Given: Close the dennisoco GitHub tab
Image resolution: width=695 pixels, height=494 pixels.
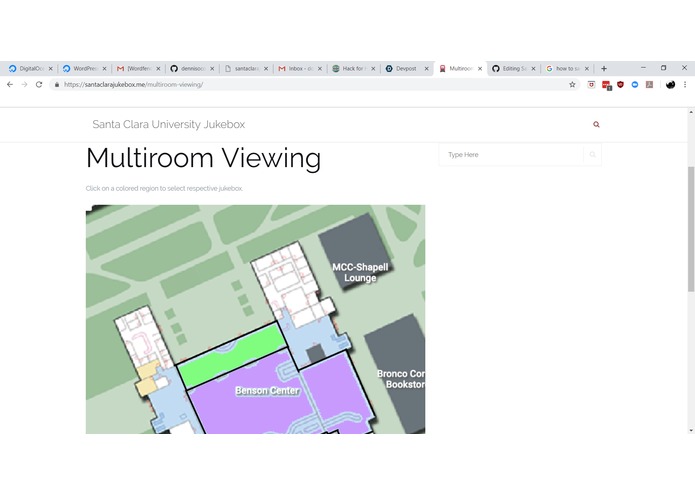Looking at the screenshot, I should click(212, 69).
